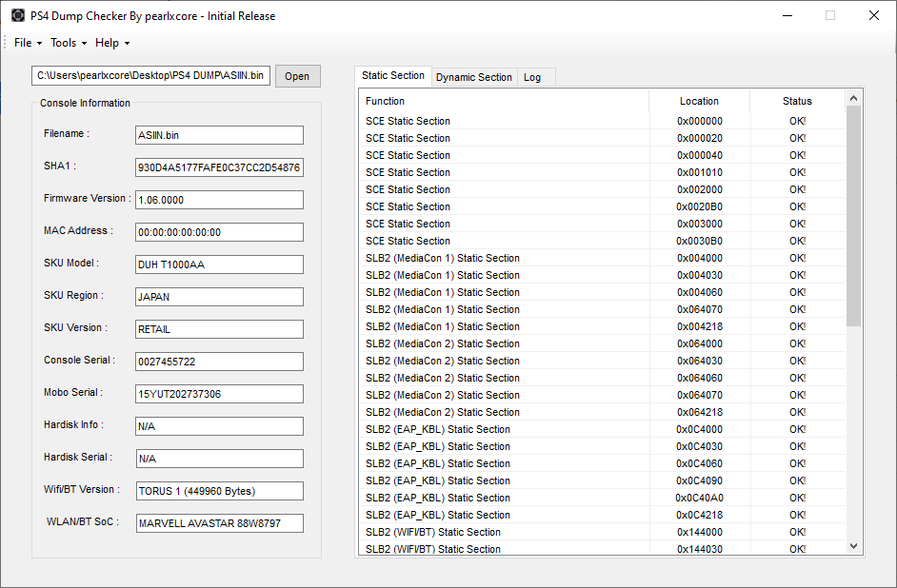Click the file path input field
Image resolution: width=897 pixels, height=588 pixels.
pos(151,76)
